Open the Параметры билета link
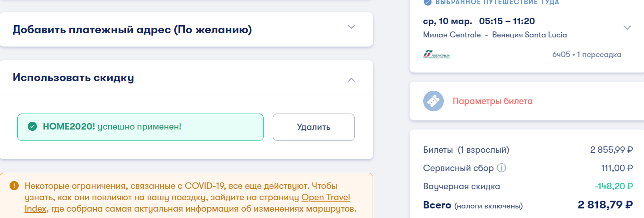The image size is (644, 218). coord(493,101)
